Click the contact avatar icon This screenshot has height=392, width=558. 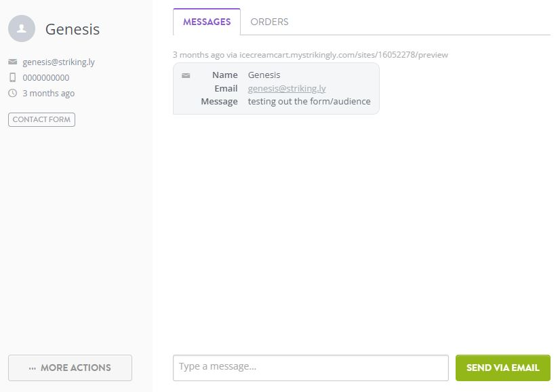(22, 29)
